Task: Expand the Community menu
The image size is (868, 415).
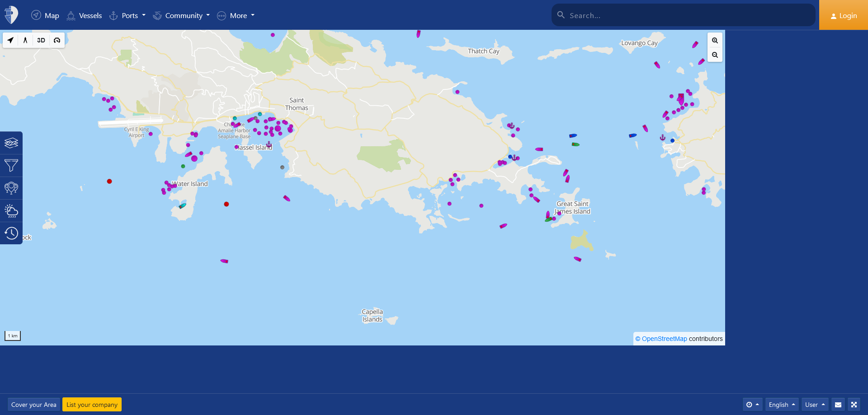Action: 181,15
